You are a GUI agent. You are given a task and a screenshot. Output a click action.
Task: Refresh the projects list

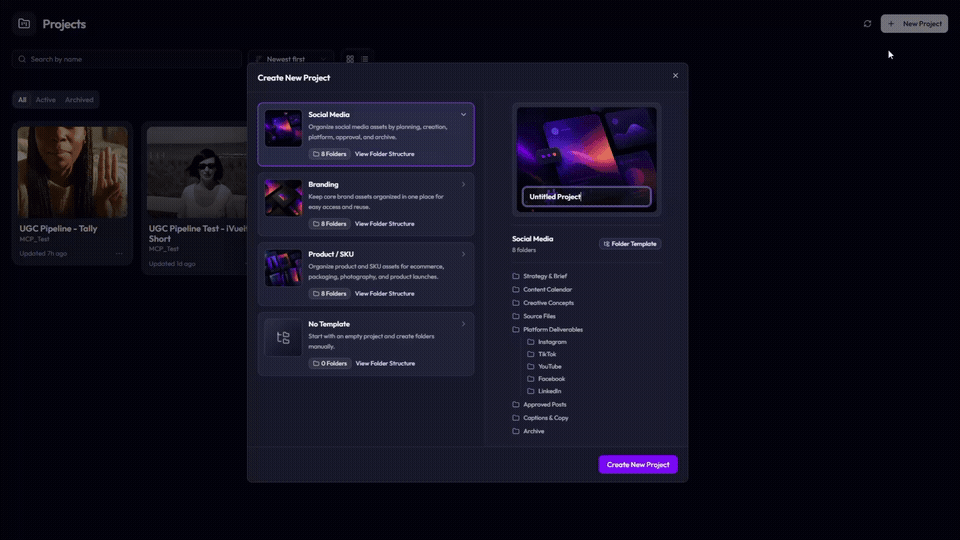pos(867,24)
